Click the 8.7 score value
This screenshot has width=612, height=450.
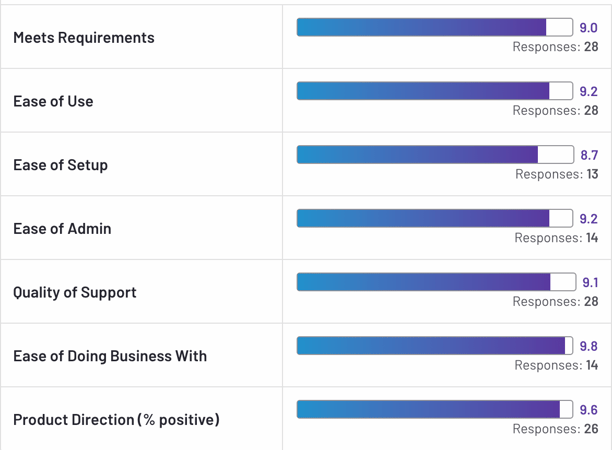pyautogui.click(x=589, y=155)
